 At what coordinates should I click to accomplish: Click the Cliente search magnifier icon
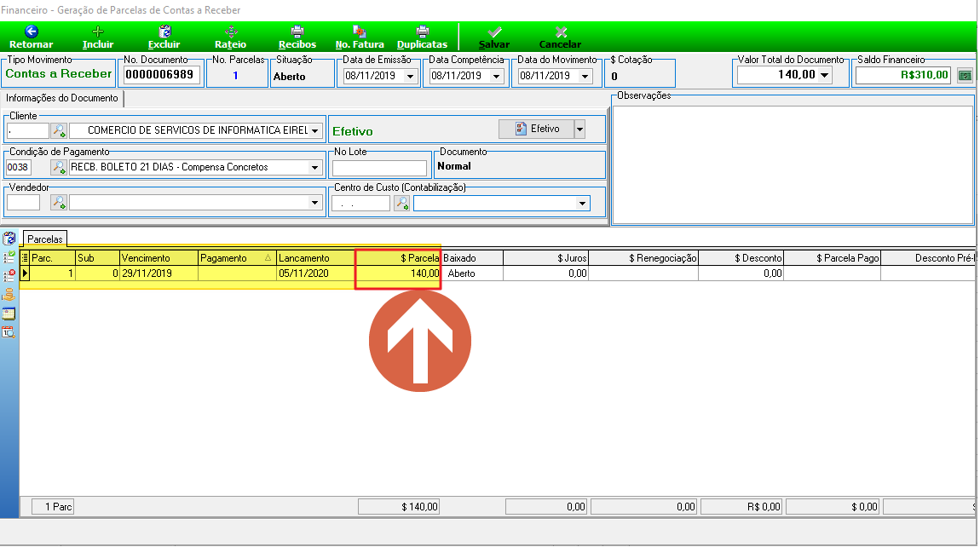coord(59,130)
